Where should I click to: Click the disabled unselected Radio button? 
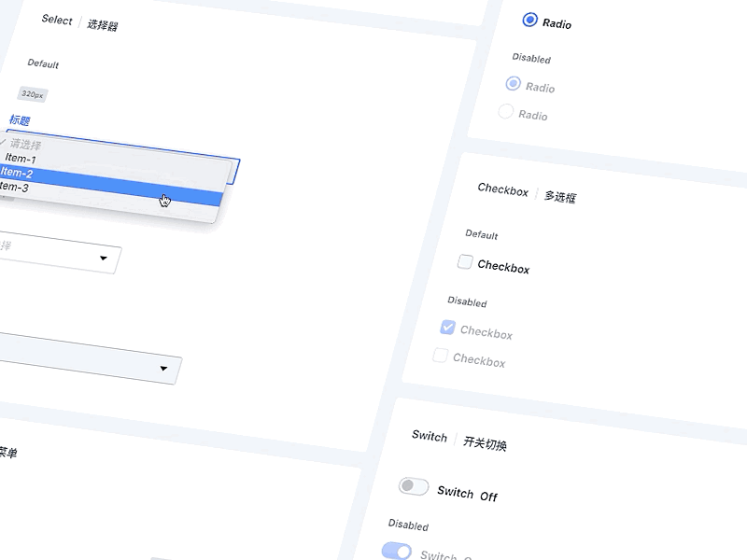pos(506,112)
